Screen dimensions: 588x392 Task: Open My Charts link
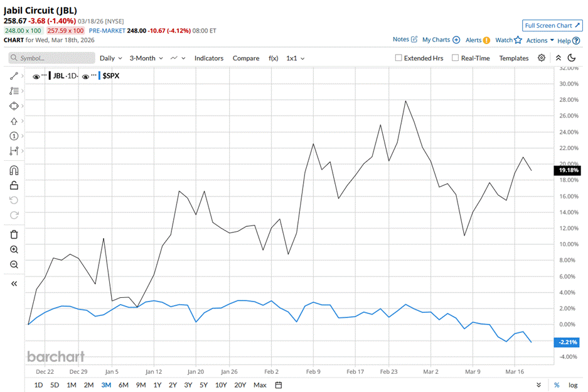tap(441, 40)
